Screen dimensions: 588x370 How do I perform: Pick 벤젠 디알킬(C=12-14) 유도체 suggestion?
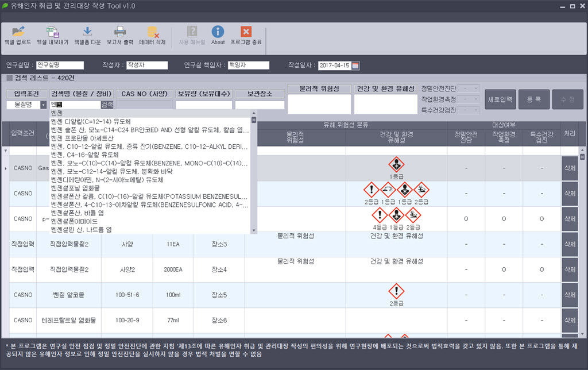150,122
